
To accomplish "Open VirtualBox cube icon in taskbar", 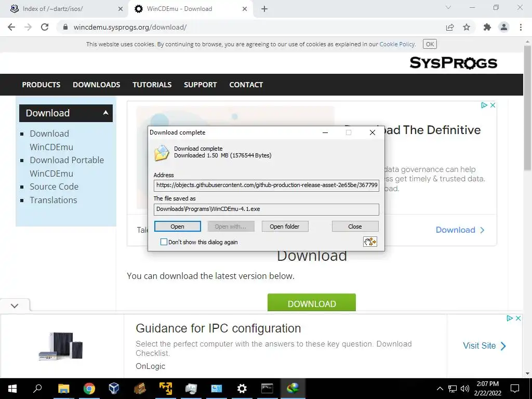I will click(114, 389).
